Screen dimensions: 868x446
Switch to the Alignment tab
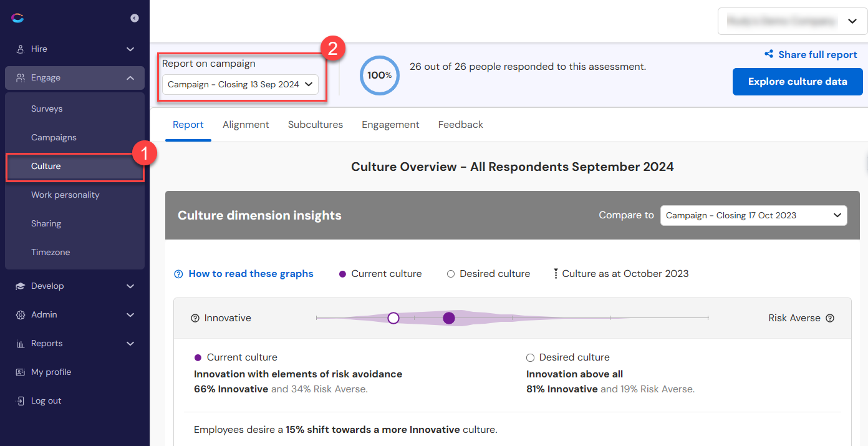(x=246, y=125)
